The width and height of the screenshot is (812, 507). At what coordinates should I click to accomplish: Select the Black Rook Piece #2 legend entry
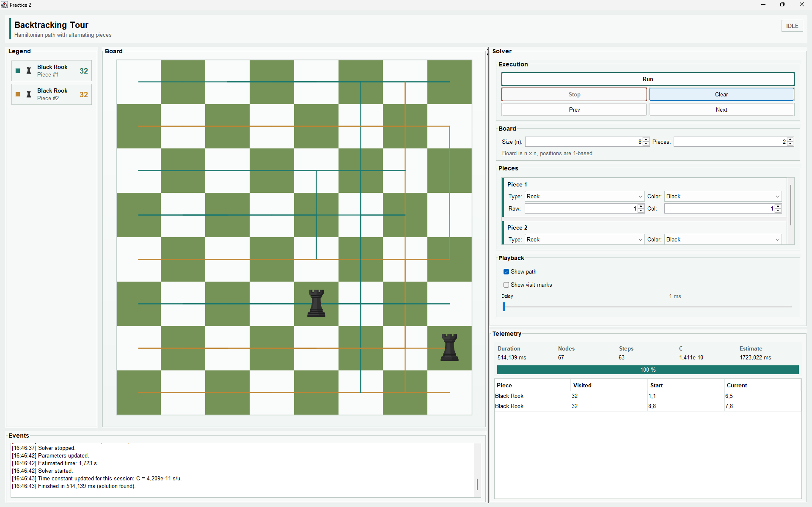pos(52,94)
